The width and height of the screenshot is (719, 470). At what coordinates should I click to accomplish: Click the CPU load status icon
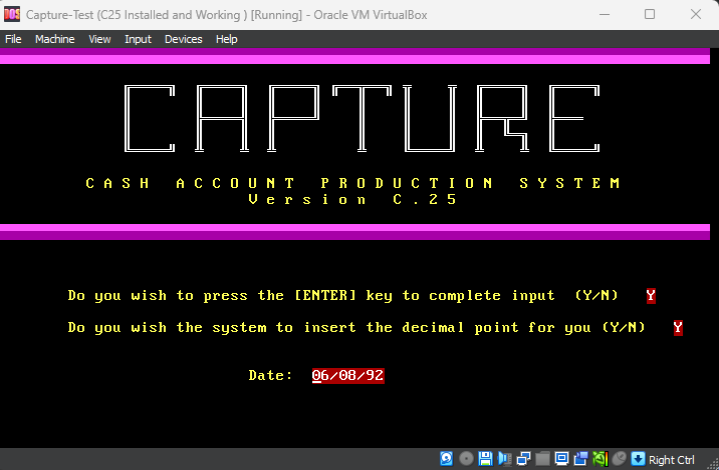click(x=600, y=459)
